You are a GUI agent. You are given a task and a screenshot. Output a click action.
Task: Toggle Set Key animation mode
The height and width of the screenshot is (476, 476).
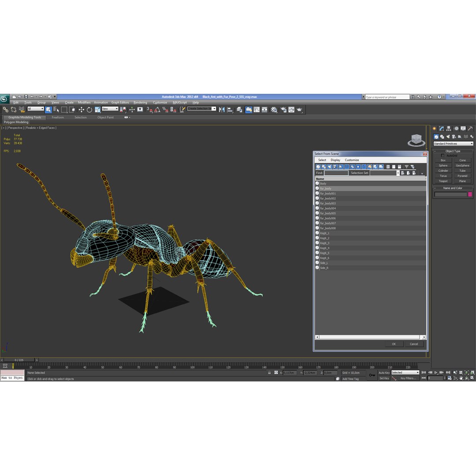(x=384, y=378)
